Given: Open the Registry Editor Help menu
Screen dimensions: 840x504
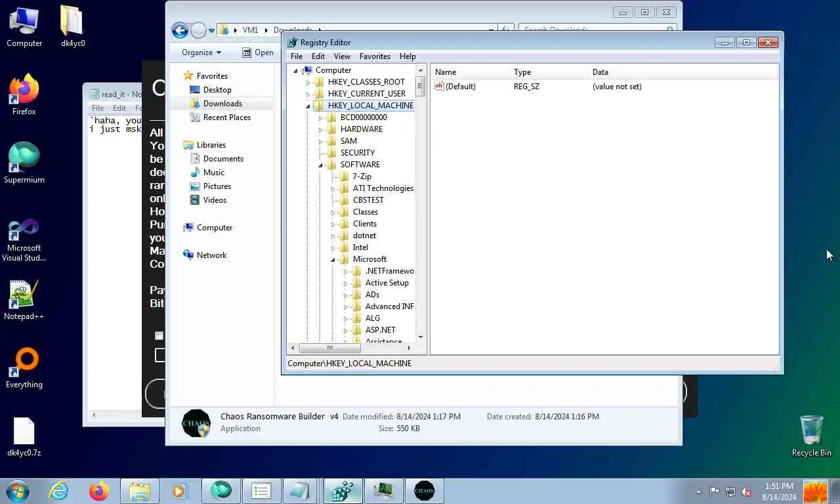Looking at the screenshot, I should [408, 56].
